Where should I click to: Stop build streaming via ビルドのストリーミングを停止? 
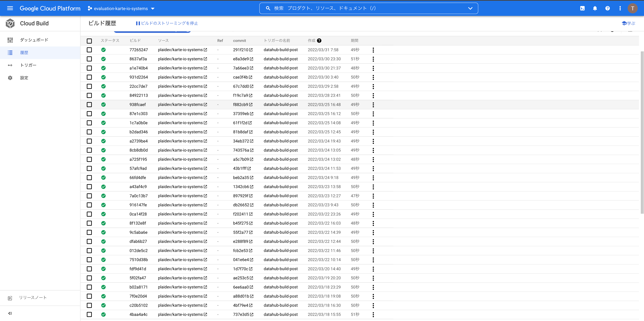(167, 23)
